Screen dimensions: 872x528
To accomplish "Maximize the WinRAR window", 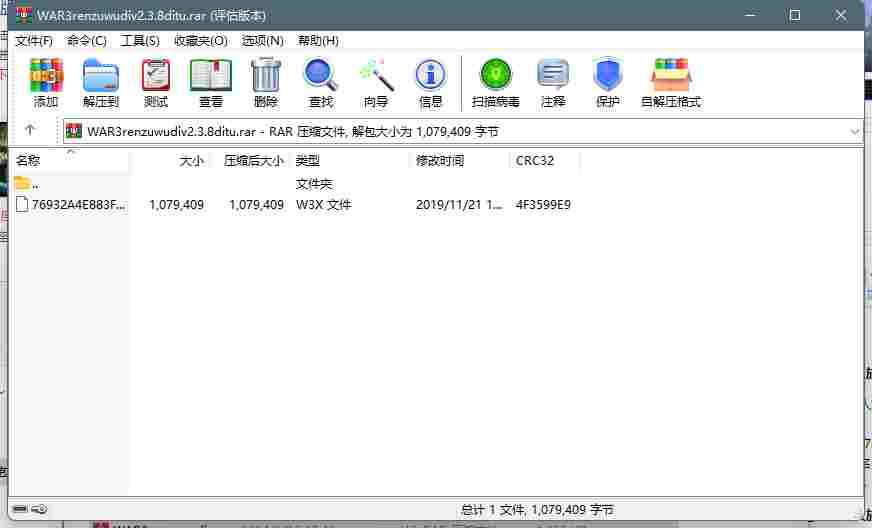I will (795, 15).
